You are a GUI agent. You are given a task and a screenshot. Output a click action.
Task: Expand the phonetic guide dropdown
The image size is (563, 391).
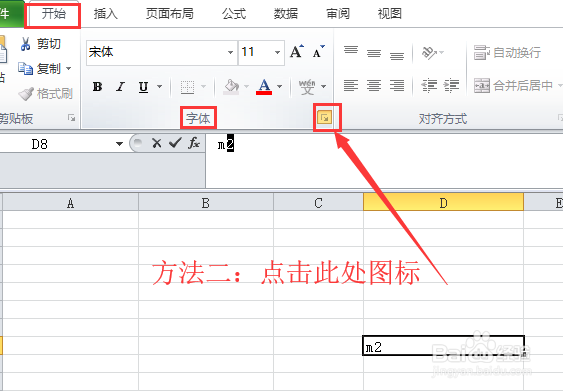point(324,87)
